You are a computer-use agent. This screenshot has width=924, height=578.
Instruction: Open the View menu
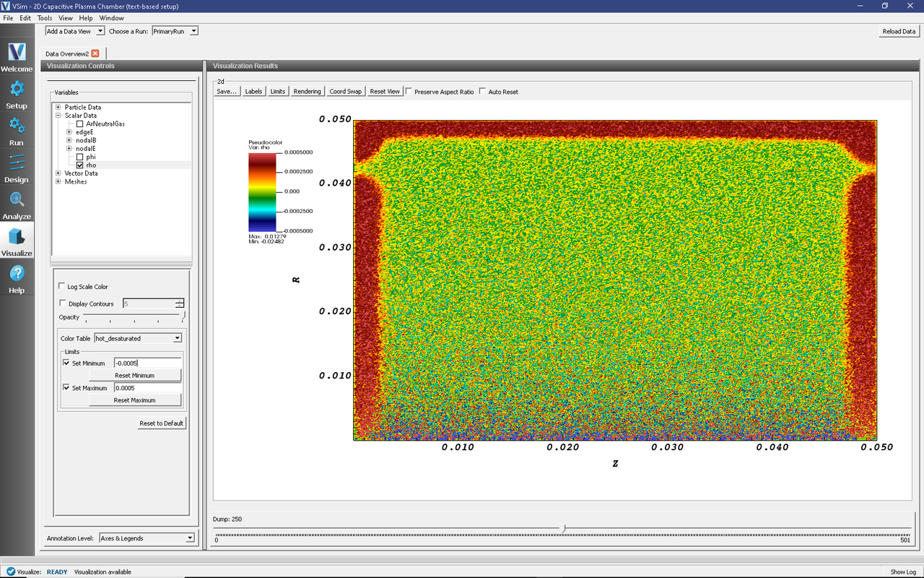(66, 18)
